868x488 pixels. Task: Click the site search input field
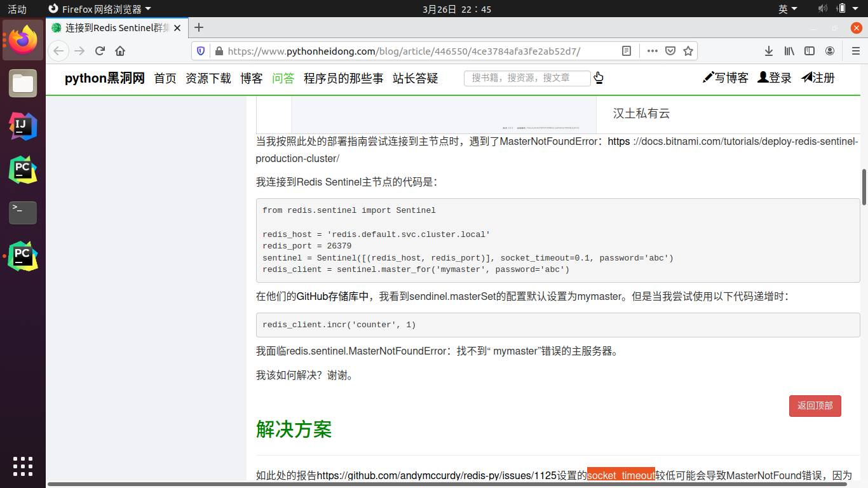pos(527,78)
